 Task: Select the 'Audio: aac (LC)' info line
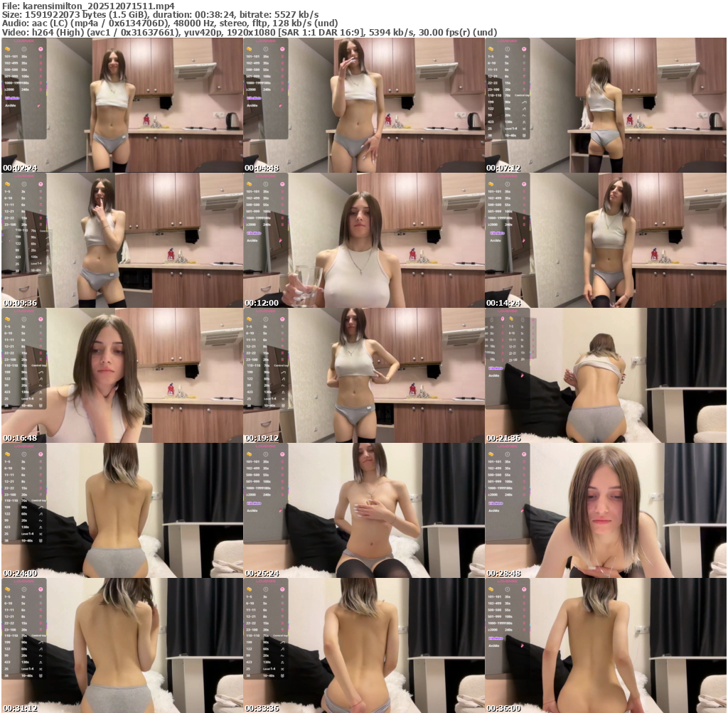click(x=170, y=23)
